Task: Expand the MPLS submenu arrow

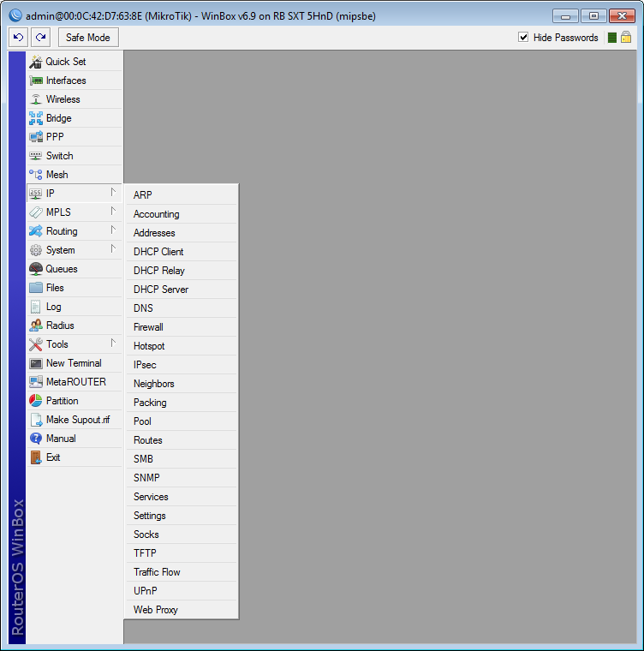Action: click(113, 212)
